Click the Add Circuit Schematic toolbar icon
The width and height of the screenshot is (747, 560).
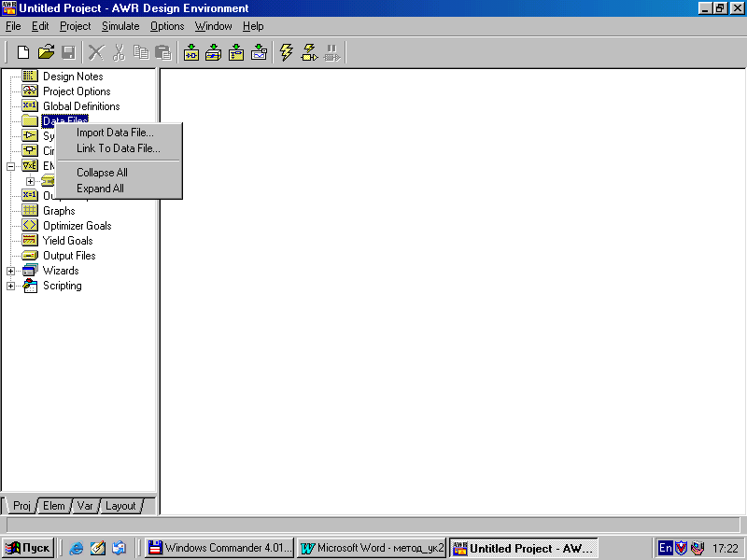pyautogui.click(x=214, y=52)
